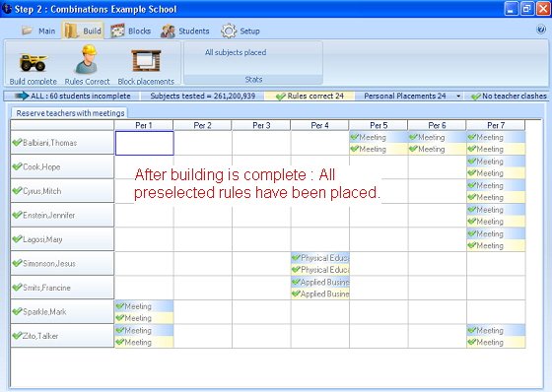This screenshot has height=392, width=552.
Task: Click Simonson's lower Physical Education entry
Action: [320, 270]
